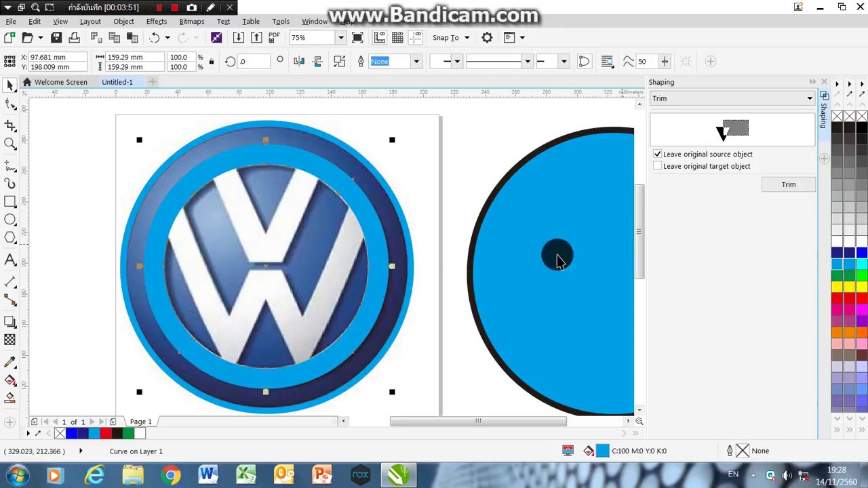This screenshot has width=868, height=488.
Task: Open the Bitmaps menu
Action: (191, 22)
